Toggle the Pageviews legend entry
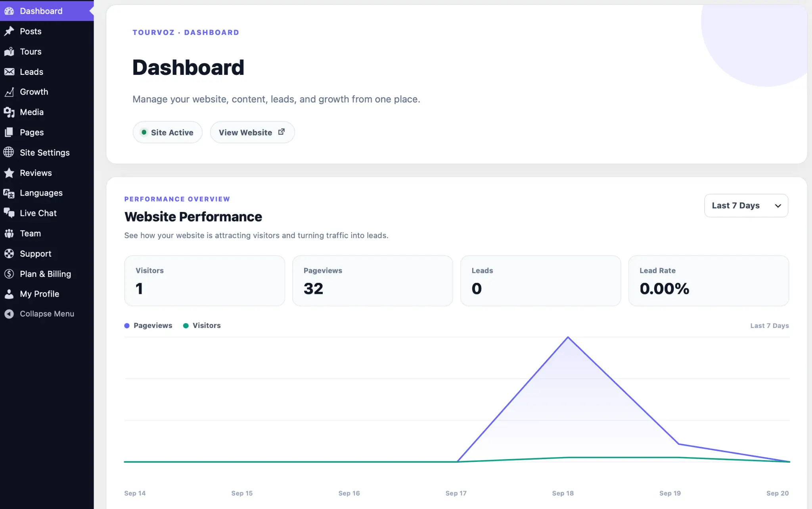This screenshot has width=812, height=509. pyautogui.click(x=148, y=326)
